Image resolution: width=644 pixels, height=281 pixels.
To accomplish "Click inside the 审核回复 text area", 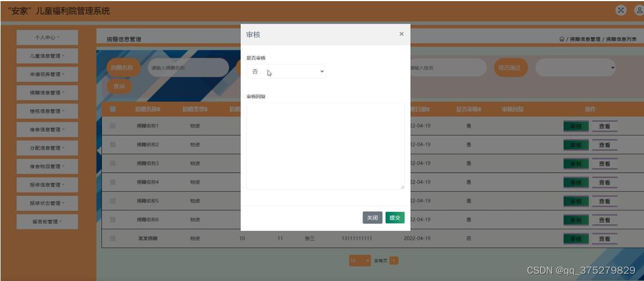I will 325,146.
